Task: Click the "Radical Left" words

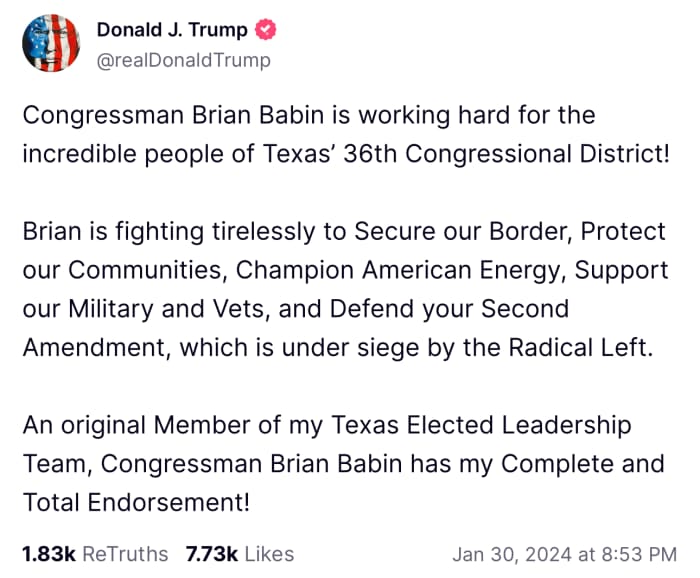Action: (x=578, y=348)
